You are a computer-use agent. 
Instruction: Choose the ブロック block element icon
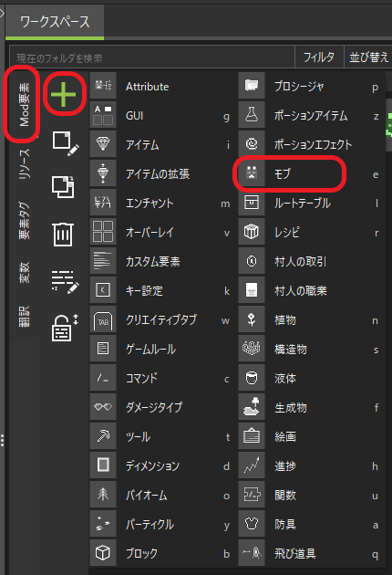[x=103, y=552]
